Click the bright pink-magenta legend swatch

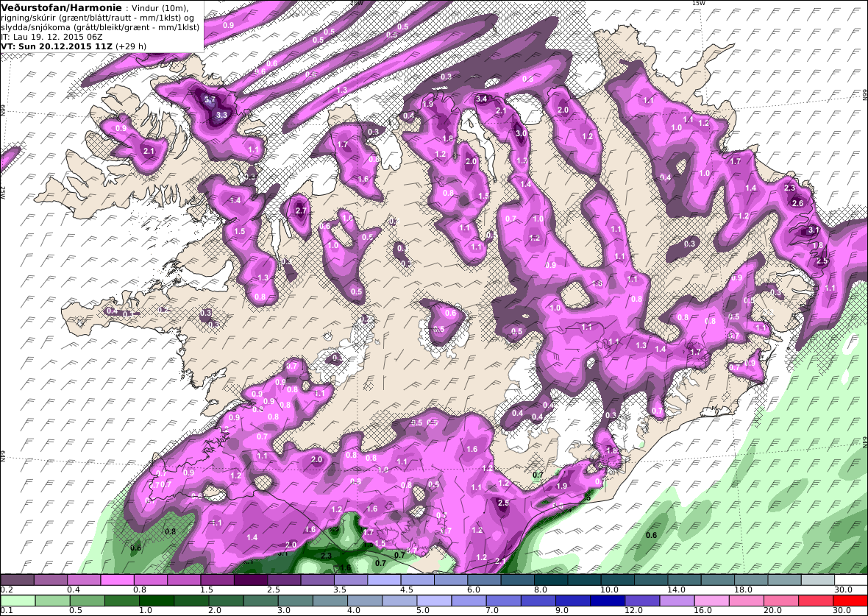pos(117,580)
